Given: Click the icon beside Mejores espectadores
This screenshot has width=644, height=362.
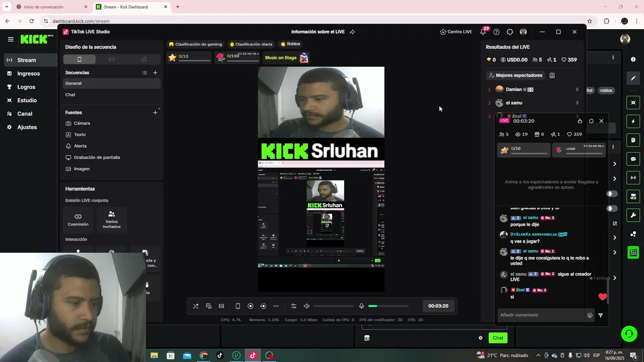Looking at the screenshot, I should click(x=552, y=75).
